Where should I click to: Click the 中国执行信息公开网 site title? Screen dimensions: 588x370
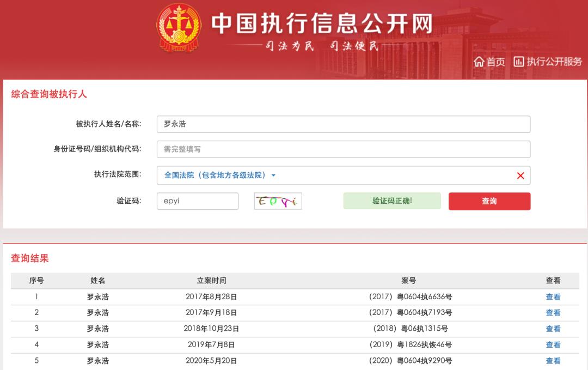click(x=322, y=23)
